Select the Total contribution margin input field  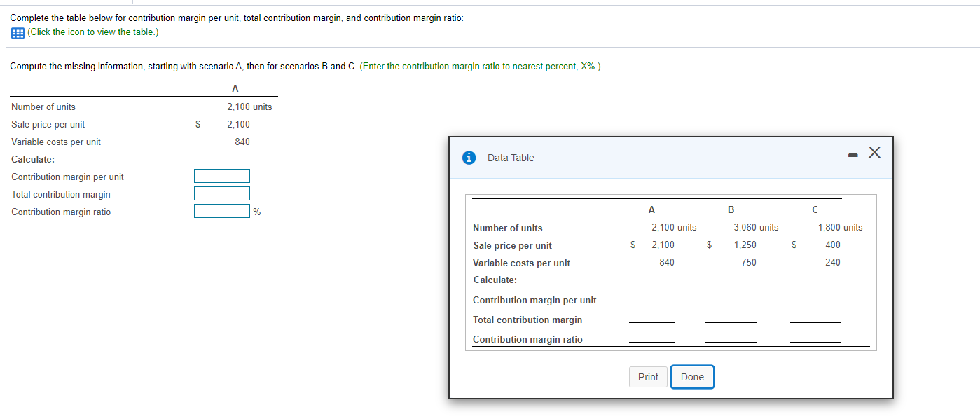point(221,193)
